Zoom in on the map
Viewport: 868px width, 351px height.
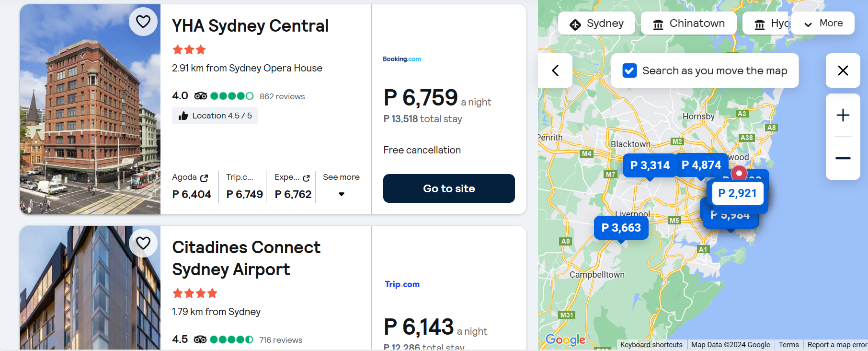[843, 115]
